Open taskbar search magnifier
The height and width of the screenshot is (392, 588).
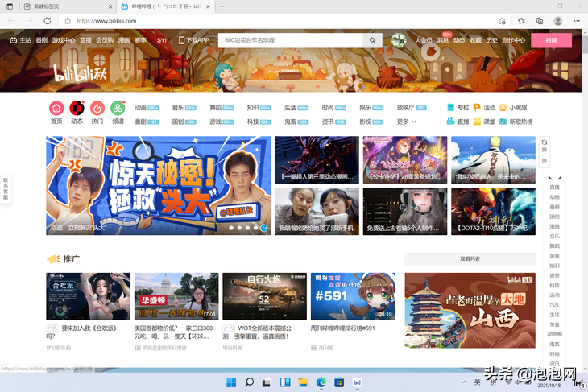click(250, 382)
